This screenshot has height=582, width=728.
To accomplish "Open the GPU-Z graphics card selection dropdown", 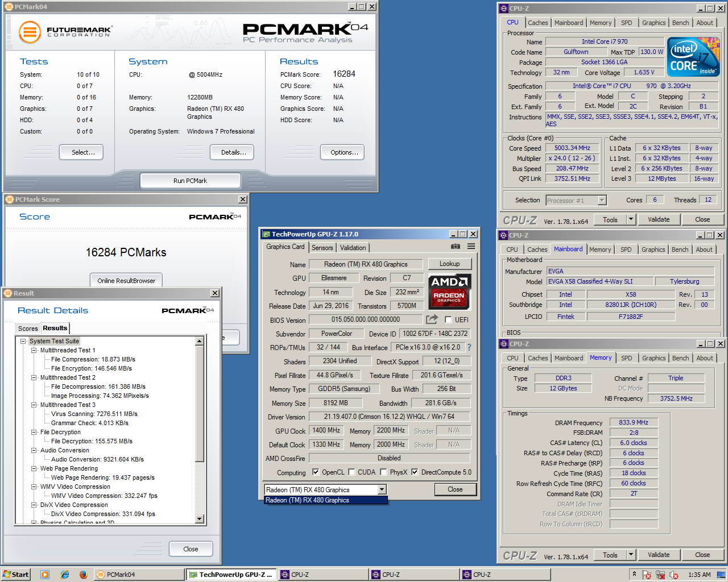I will pos(382,489).
